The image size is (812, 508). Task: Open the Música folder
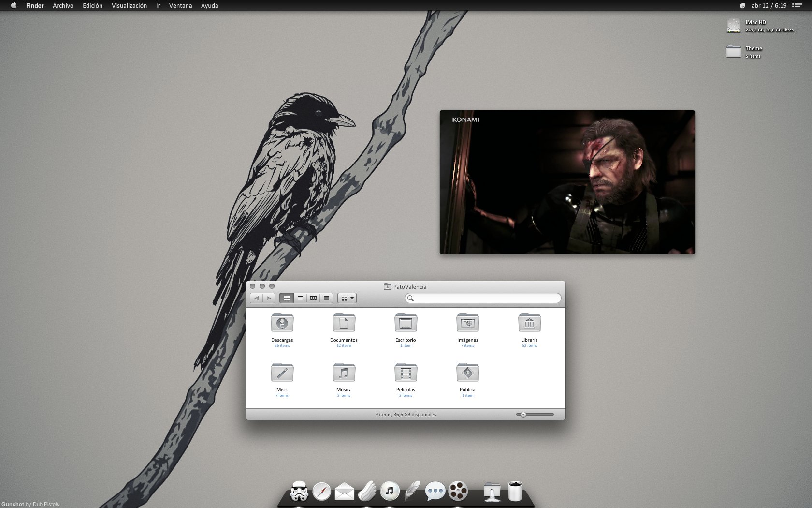click(344, 373)
